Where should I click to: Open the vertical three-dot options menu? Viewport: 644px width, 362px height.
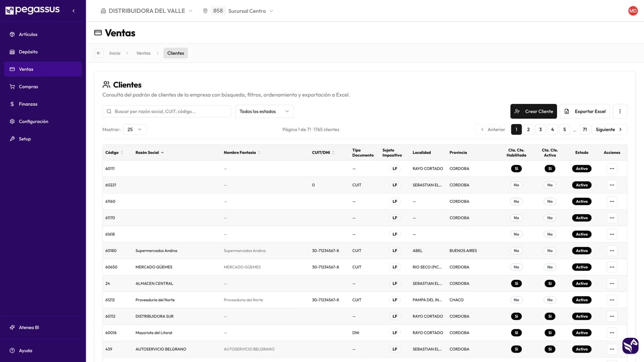pyautogui.click(x=620, y=111)
